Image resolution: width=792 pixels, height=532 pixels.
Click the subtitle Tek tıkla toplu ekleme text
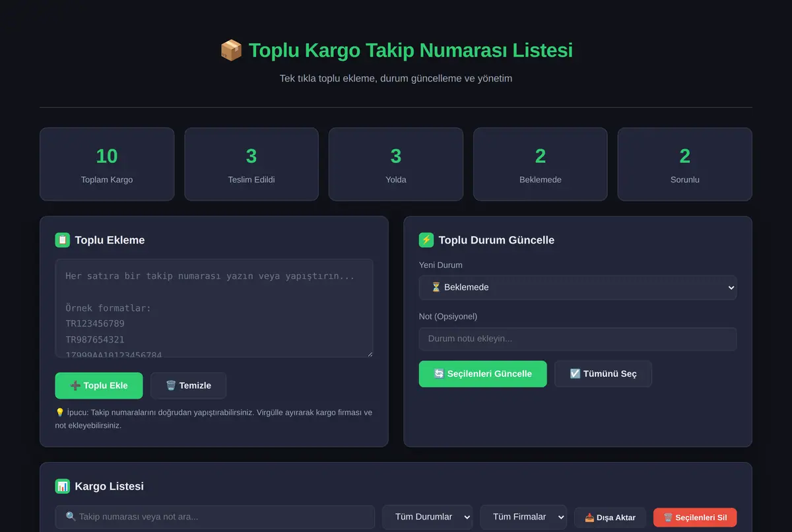[396, 79]
